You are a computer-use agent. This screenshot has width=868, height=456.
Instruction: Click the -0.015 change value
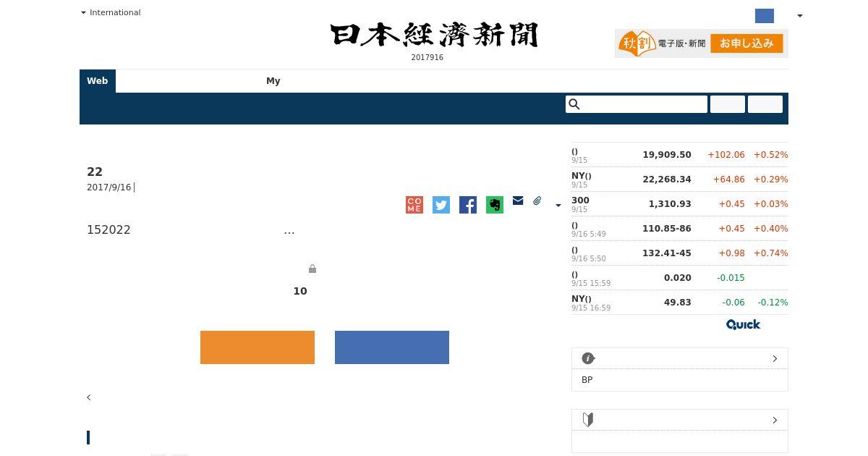click(x=731, y=278)
